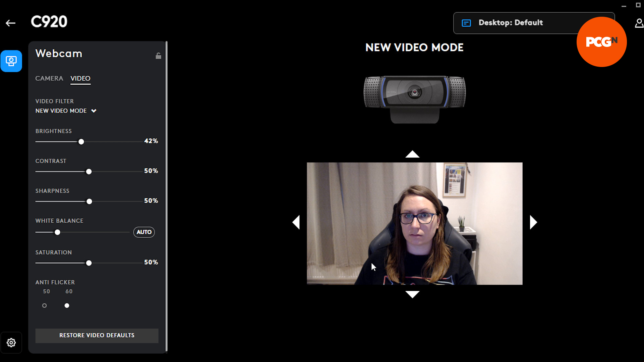
Task: Click the White Balance slider handle
Action: coord(57,232)
